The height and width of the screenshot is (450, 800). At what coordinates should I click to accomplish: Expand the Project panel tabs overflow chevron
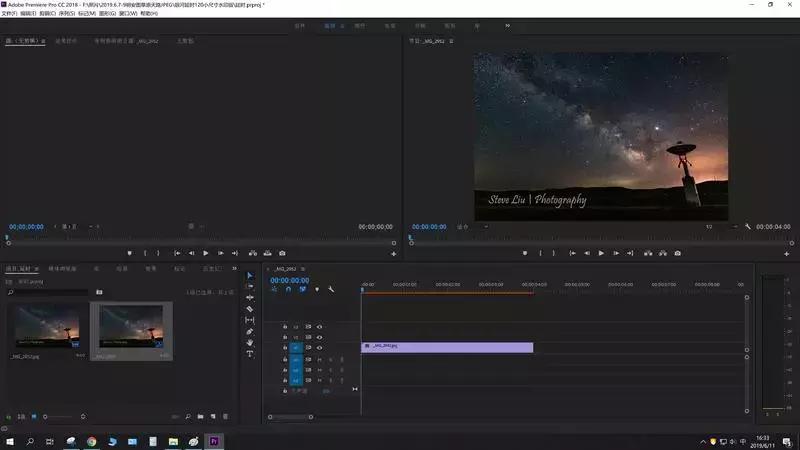(235, 268)
